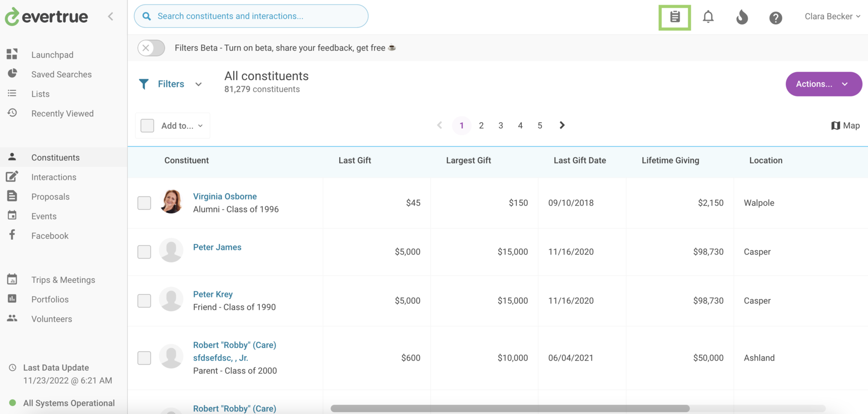Image resolution: width=868 pixels, height=414 pixels.
Task: Open the Clara Becker user menu
Action: tap(832, 17)
